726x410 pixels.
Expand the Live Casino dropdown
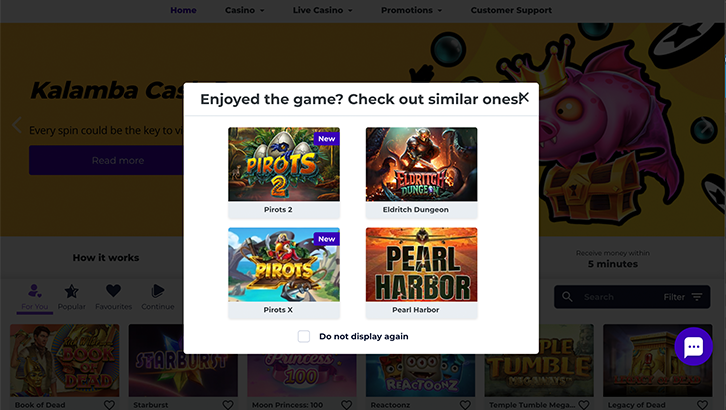point(322,10)
